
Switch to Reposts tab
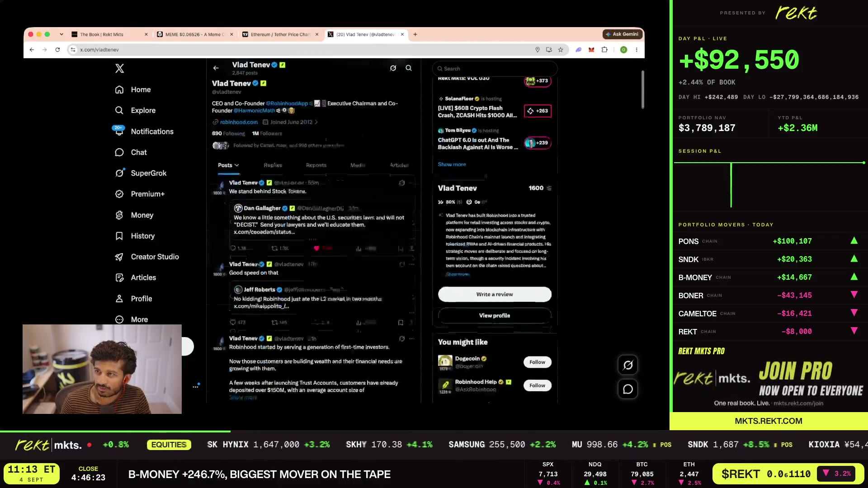click(x=316, y=165)
